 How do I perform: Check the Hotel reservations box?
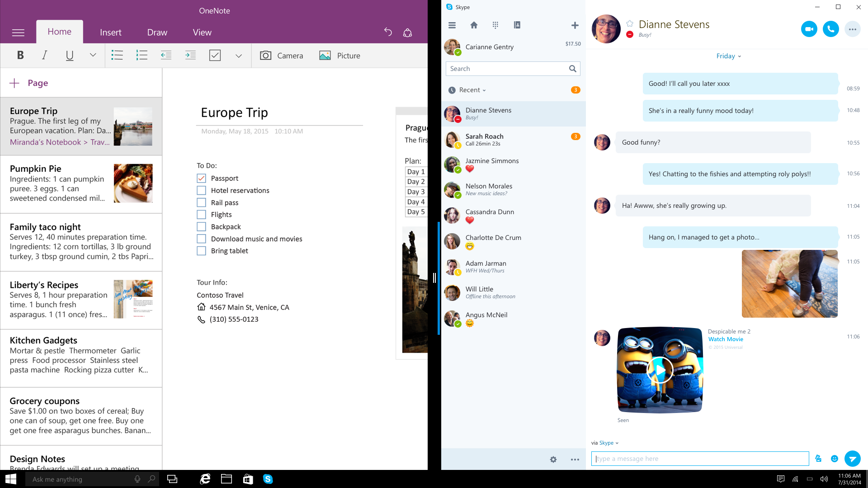pos(202,191)
